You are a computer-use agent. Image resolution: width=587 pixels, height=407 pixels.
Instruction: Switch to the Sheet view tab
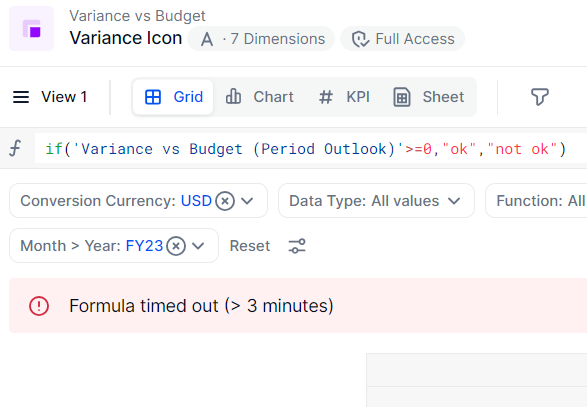click(428, 97)
